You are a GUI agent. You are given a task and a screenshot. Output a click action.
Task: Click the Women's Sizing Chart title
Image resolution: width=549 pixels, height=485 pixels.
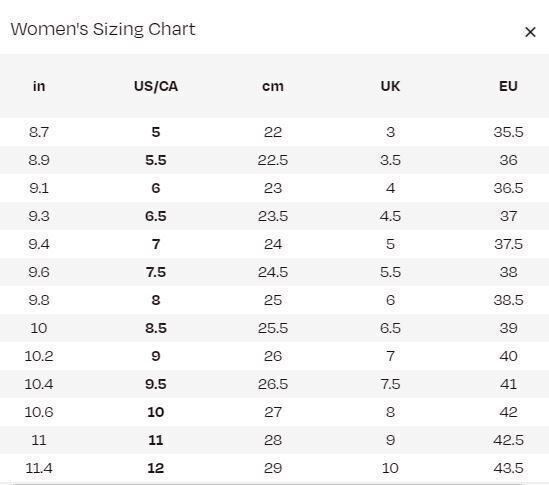pyautogui.click(x=103, y=29)
